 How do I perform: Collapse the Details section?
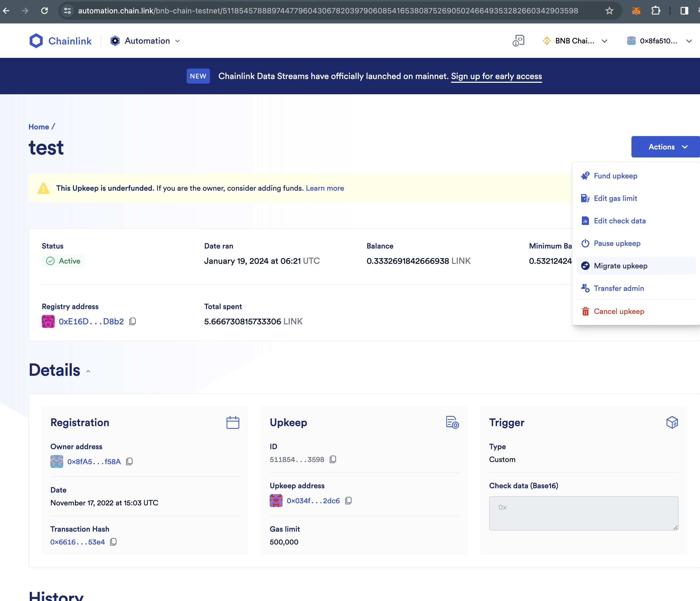click(88, 371)
